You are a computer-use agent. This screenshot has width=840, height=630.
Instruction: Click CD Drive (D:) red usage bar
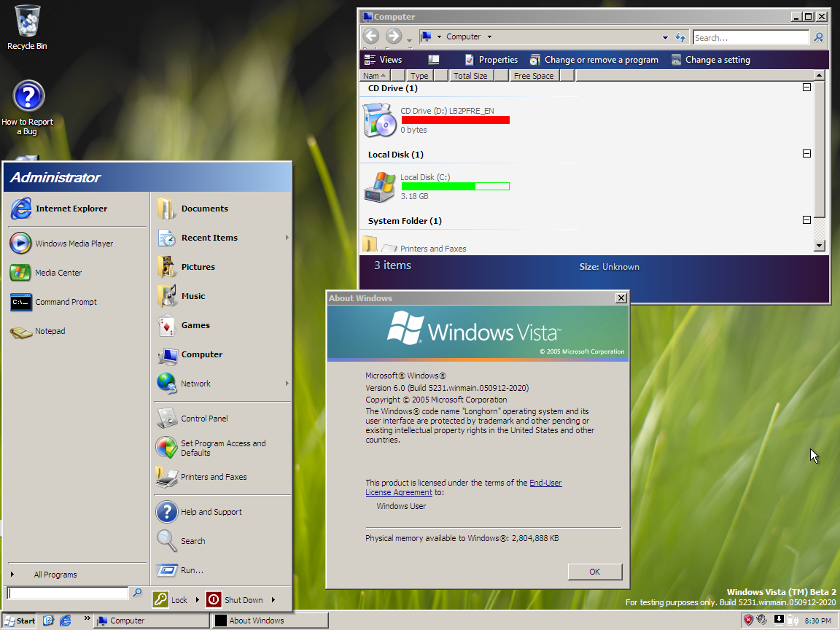point(455,120)
